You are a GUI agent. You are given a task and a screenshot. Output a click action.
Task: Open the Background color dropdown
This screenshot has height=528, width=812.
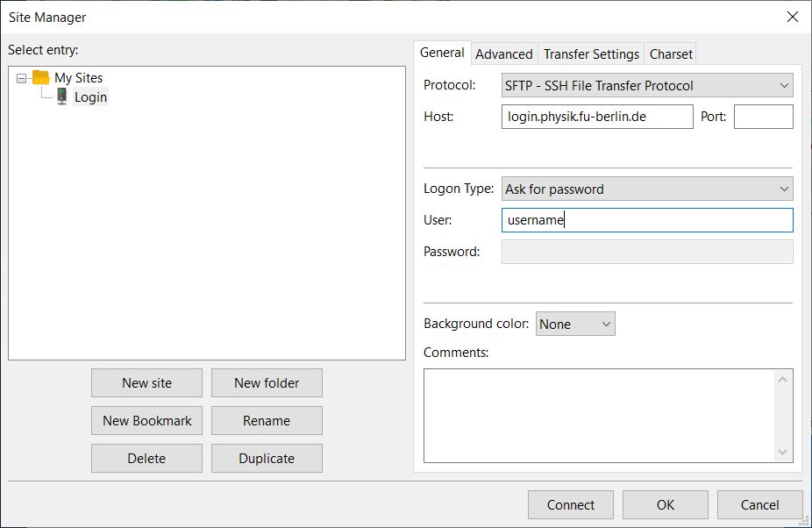[575, 324]
